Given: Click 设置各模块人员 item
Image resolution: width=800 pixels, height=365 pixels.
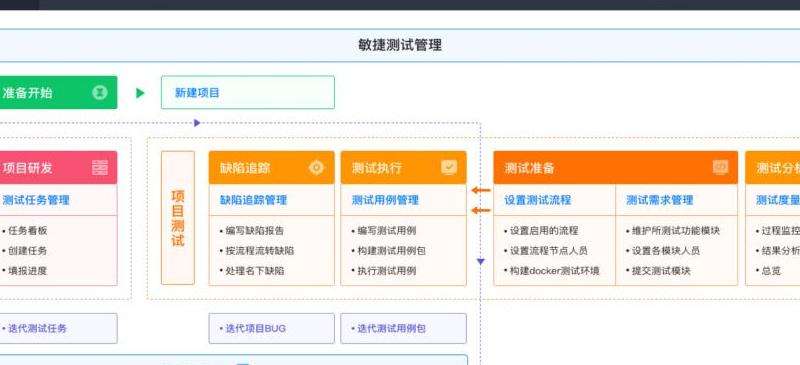Looking at the screenshot, I should pos(666,251).
